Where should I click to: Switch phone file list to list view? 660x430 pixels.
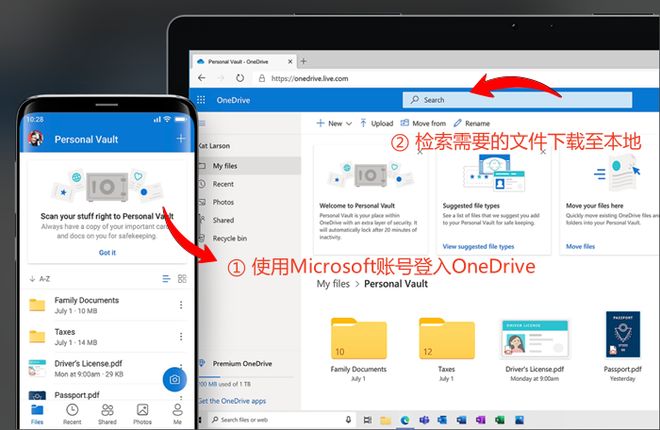point(166,279)
